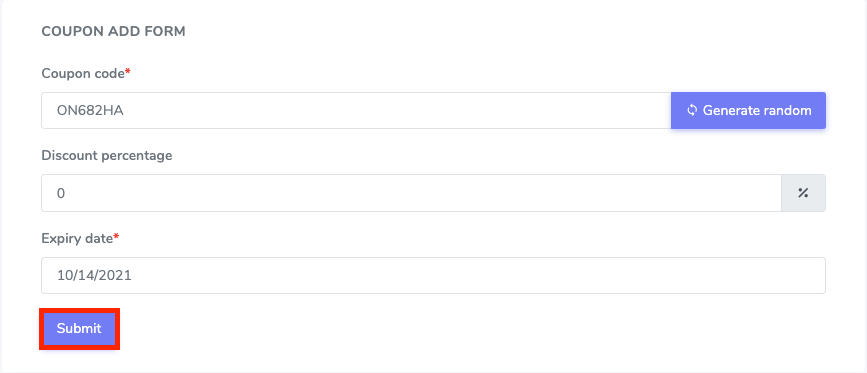Screen dimensions: 867x373
Task: Click the COUPON ADD FORM heading
Action: 113,31
